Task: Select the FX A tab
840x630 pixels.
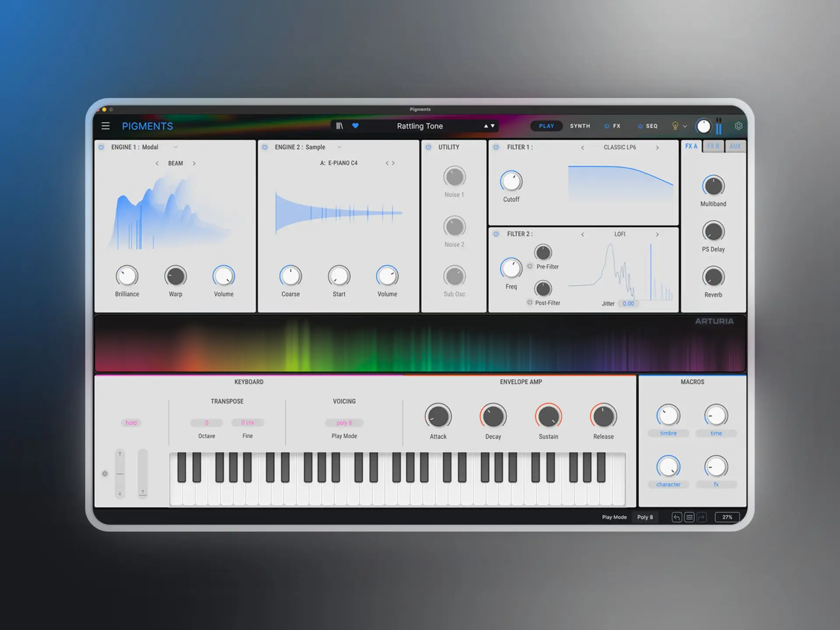Action: click(x=691, y=146)
